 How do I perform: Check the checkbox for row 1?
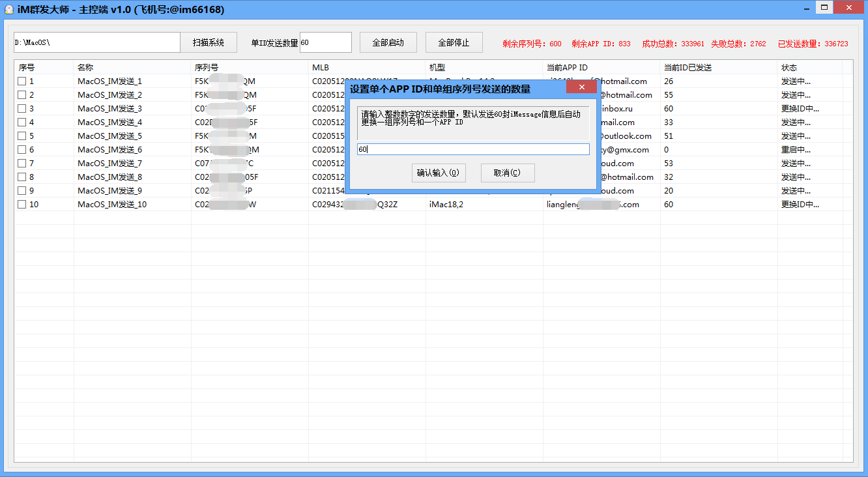click(x=22, y=81)
